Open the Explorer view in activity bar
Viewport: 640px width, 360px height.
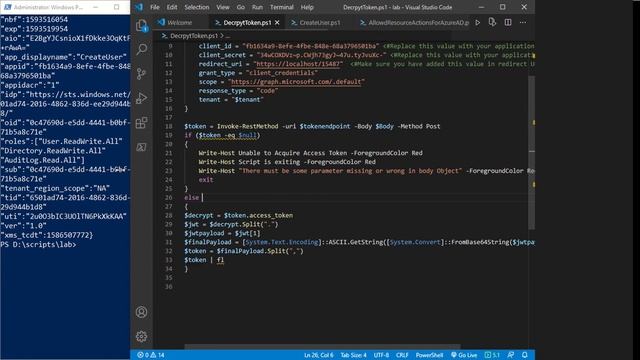[x=142, y=26]
